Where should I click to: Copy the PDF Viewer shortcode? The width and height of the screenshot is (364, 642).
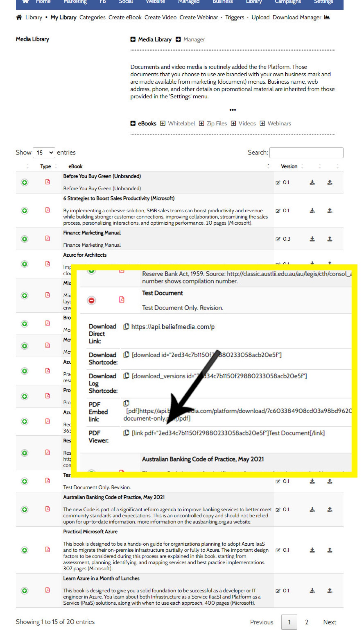pos(126,433)
